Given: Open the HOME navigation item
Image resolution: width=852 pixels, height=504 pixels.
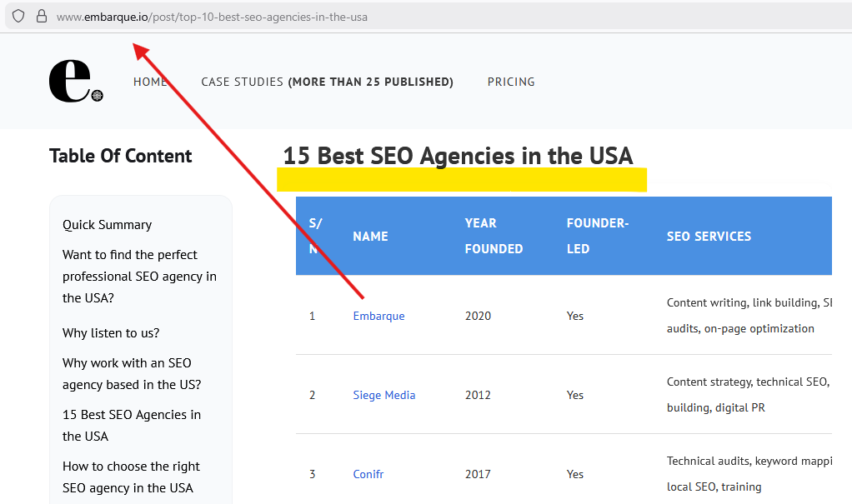Looking at the screenshot, I should 150,82.
